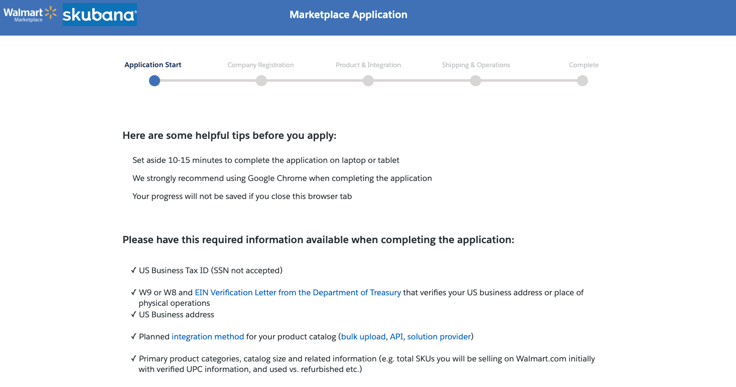Select the Complete step circle
The height and width of the screenshot is (387, 736).
click(x=583, y=81)
